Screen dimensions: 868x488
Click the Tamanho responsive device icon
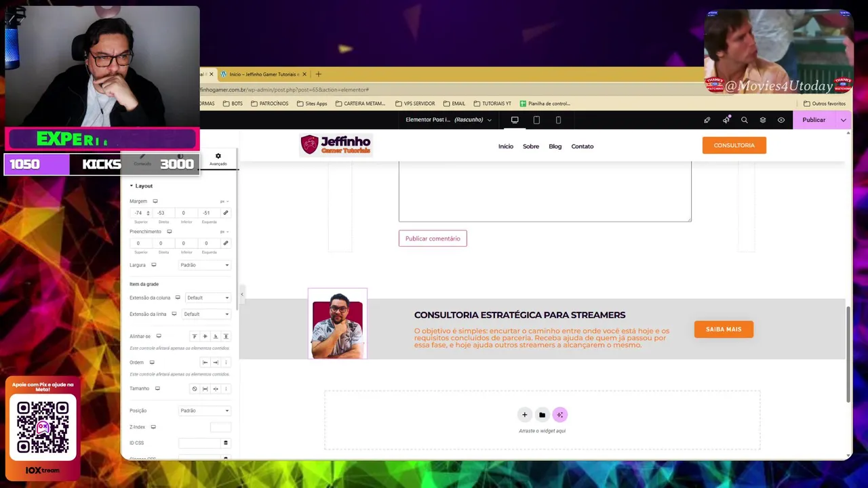(x=157, y=388)
